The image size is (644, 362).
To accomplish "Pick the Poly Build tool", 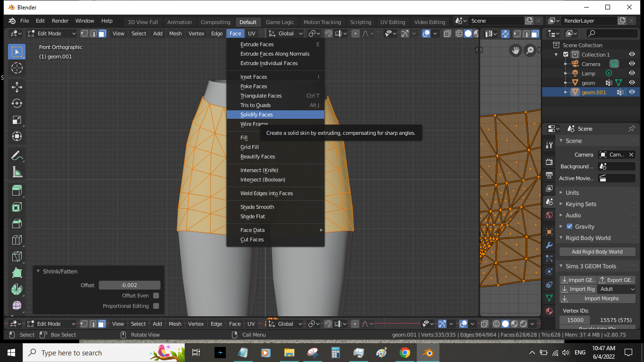I will click(17, 273).
